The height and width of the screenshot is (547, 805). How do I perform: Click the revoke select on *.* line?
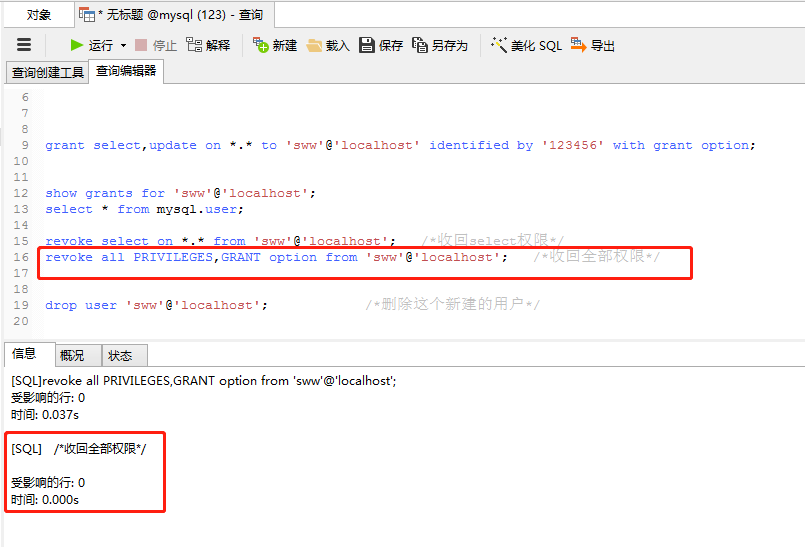pyautogui.click(x=220, y=241)
